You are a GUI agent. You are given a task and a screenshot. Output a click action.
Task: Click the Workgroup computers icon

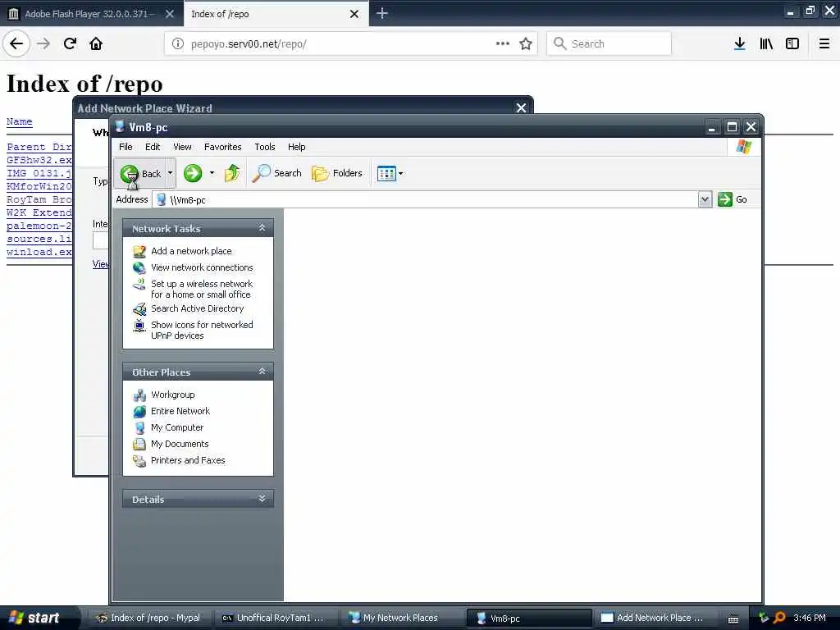[139, 395]
